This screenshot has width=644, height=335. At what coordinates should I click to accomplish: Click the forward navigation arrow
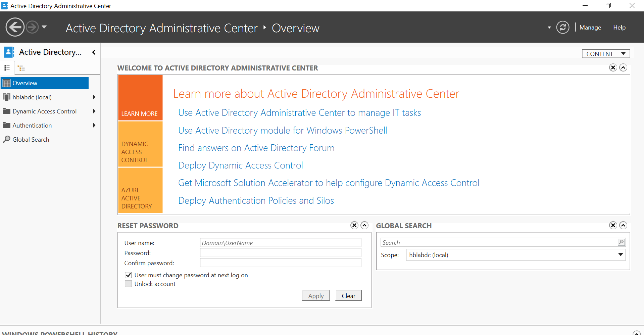point(32,27)
